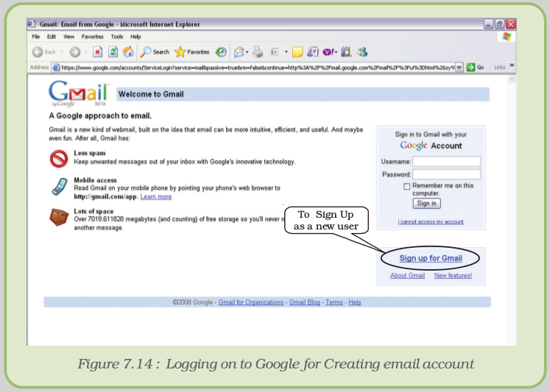Click the 'Welcome to Gmail' heading

tap(151, 94)
